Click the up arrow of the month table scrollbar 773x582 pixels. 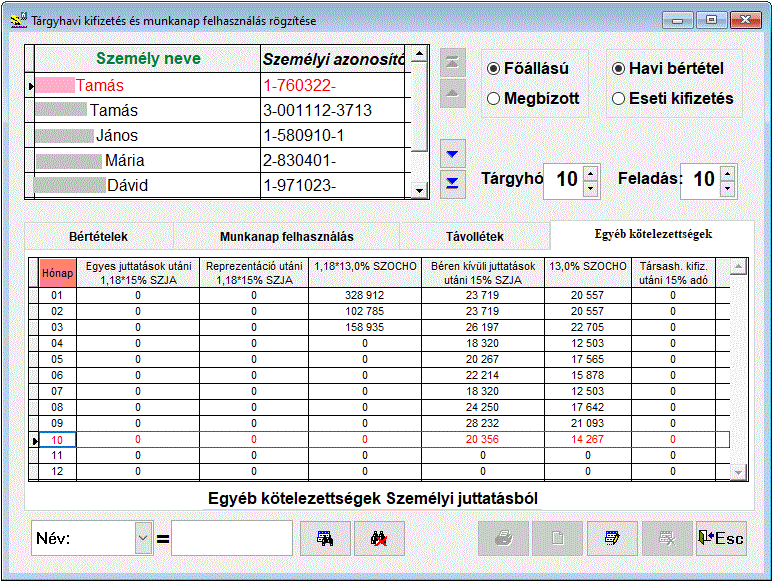738,268
